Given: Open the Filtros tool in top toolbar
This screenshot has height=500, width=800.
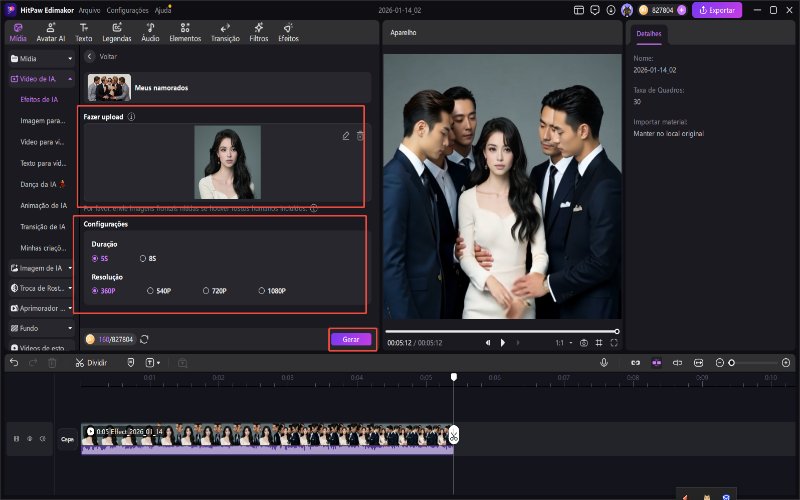Looking at the screenshot, I should [258, 32].
